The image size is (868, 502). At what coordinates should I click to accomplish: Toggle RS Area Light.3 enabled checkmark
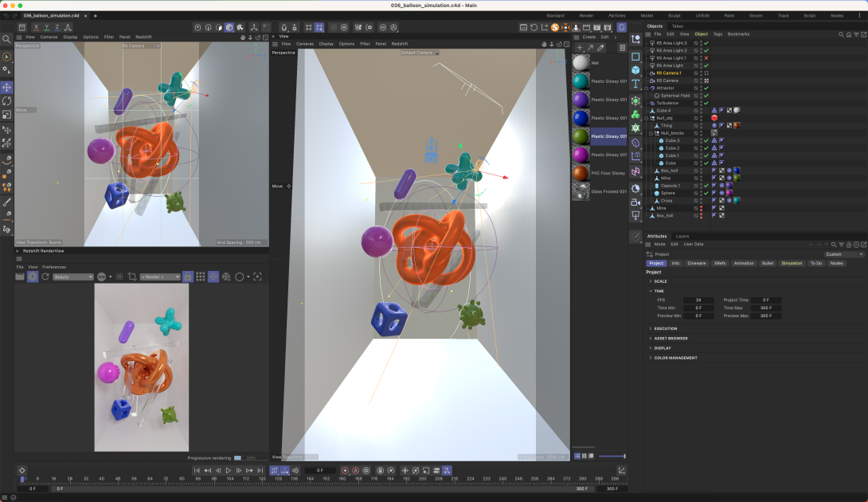point(706,43)
